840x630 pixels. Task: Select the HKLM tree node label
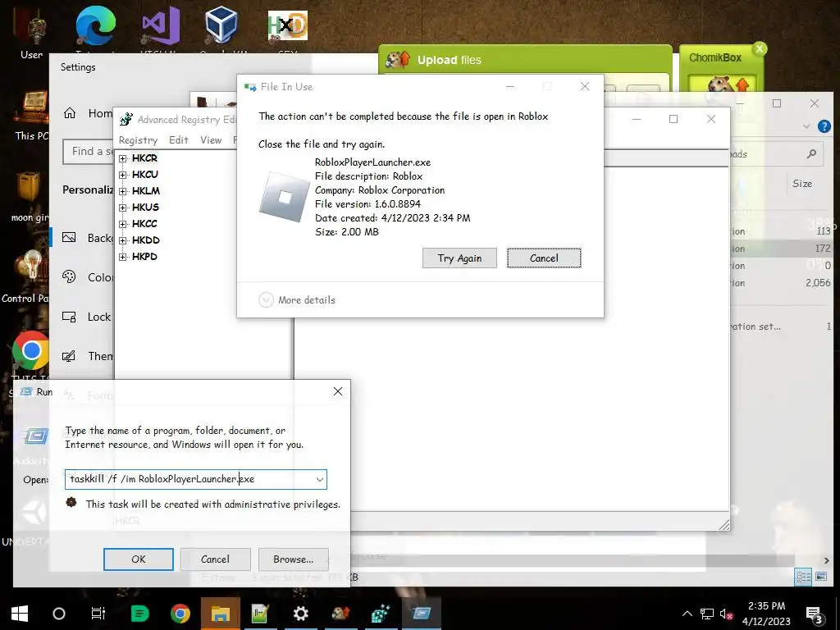[146, 190]
